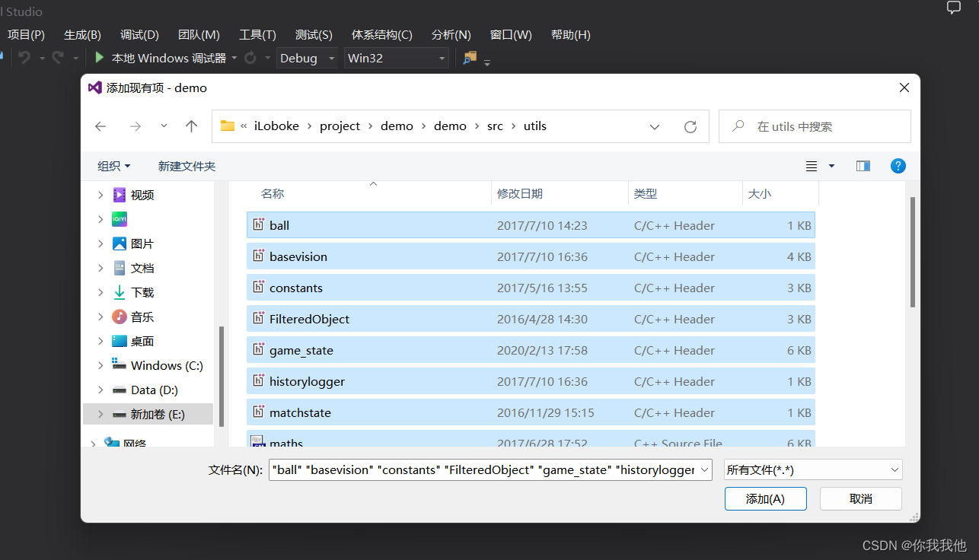Screen dimensions: 979x560
Task: Open the Win32 platform dropdown
Action: [x=442, y=58]
